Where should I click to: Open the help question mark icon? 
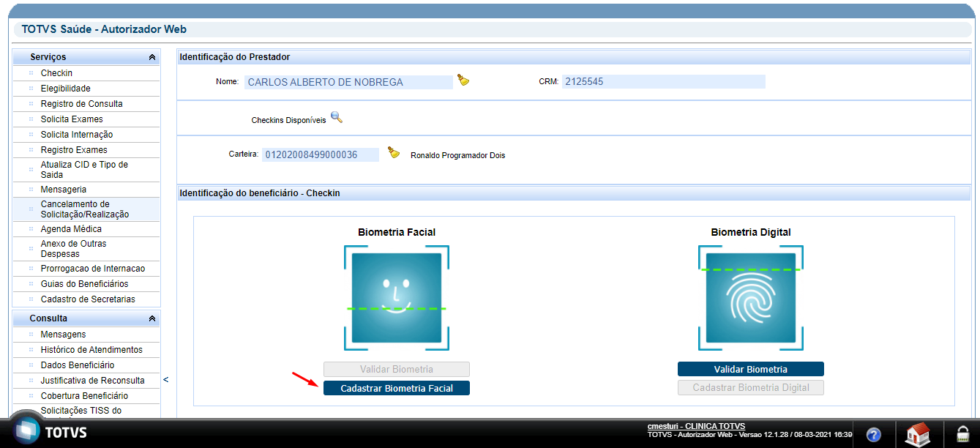873,435
